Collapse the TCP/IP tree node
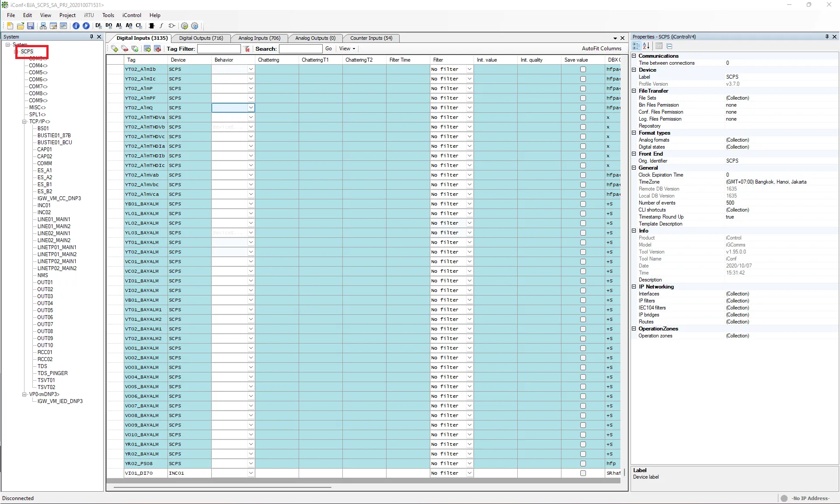Image resolution: width=840 pixels, height=504 pixels. [x=25, y=122]
